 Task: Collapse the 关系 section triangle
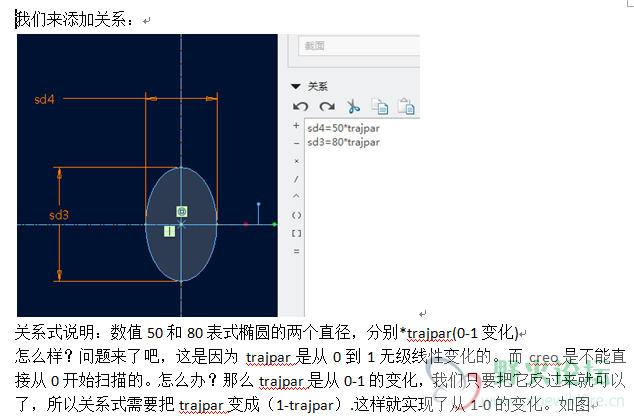pos(296,87)
